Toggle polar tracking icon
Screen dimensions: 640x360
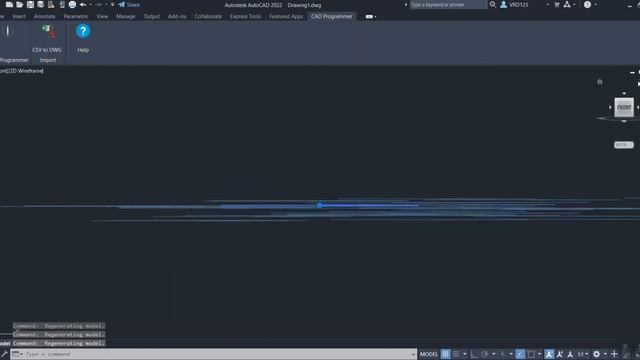coord(484,354)
